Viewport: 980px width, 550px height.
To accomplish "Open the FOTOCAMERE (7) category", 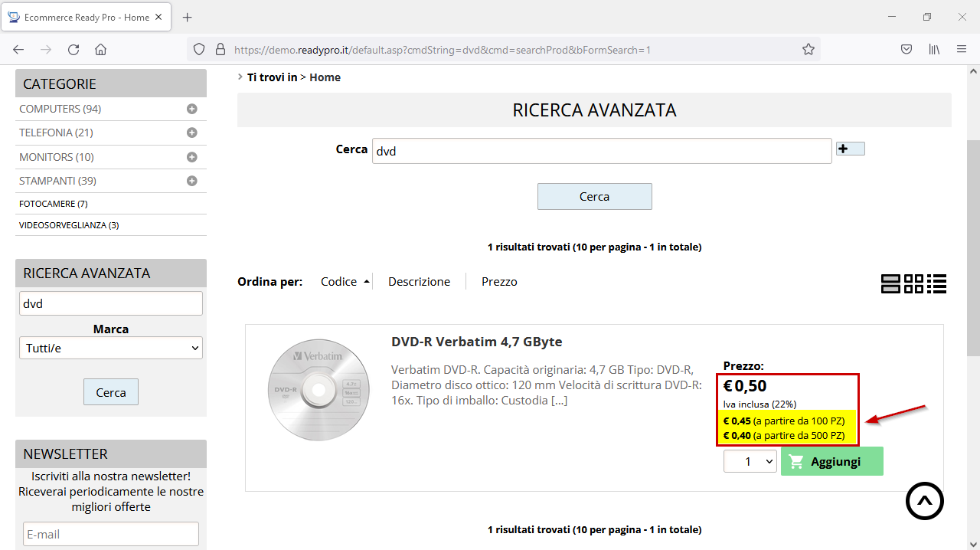I will [x=54, y=204].
